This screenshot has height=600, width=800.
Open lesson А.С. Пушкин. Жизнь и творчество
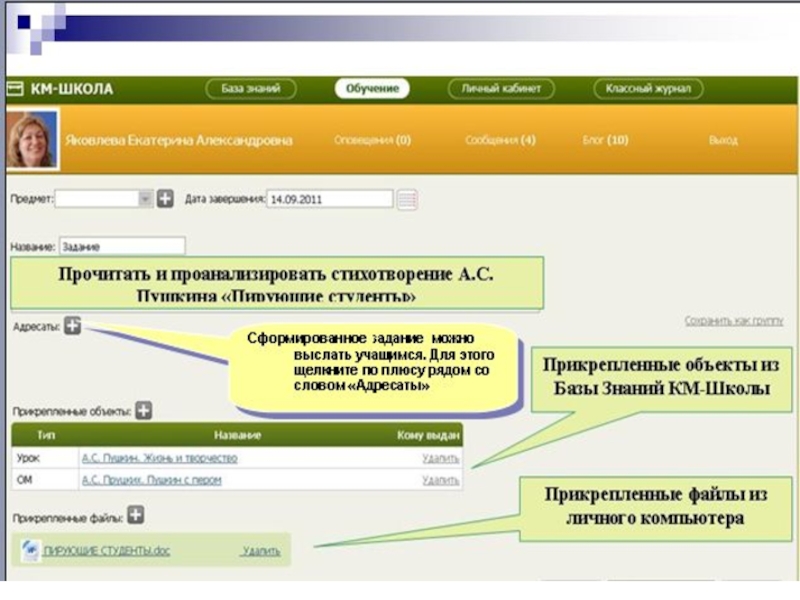pos(159,458)
